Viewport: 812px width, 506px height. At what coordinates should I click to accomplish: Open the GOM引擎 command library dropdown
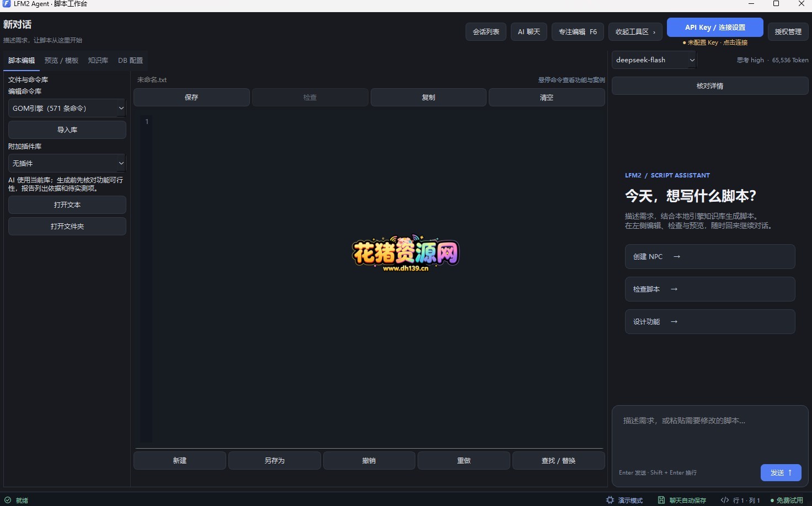[x=67, y=108]
